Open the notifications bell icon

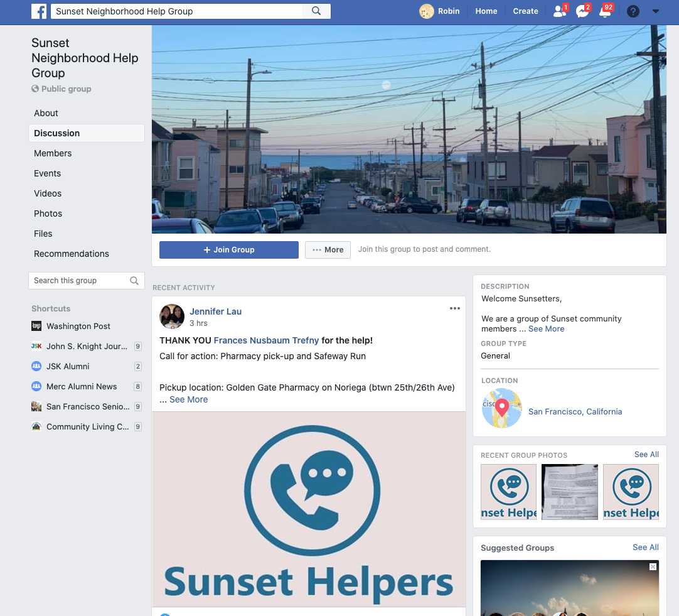click(x=604, y=11)
